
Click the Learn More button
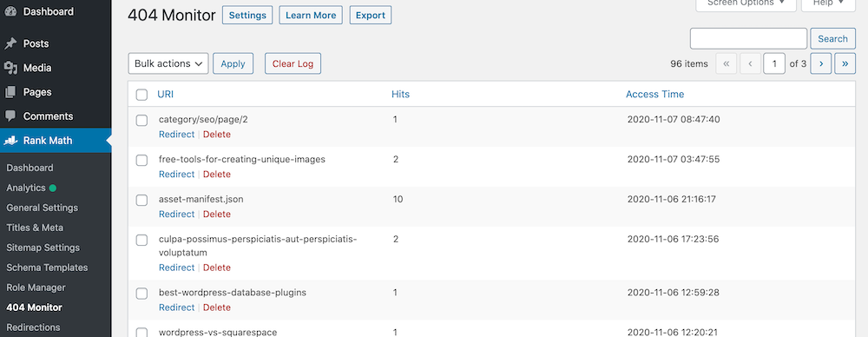pyautogui.click(x=311, y=16)
